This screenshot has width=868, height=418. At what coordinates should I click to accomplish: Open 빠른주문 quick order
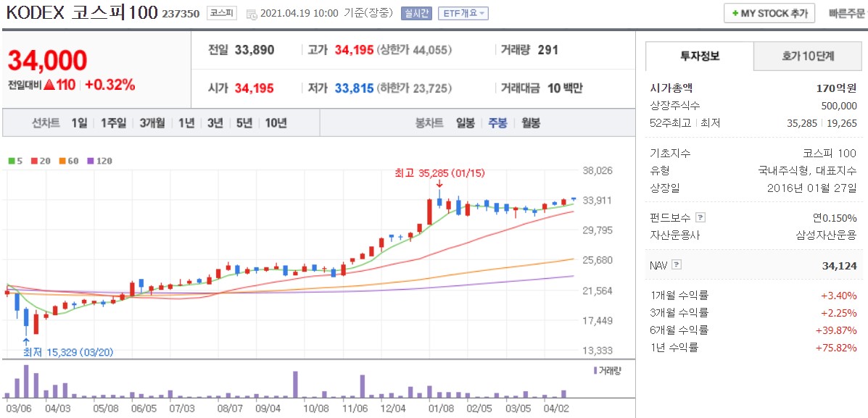tap(846, 13)
